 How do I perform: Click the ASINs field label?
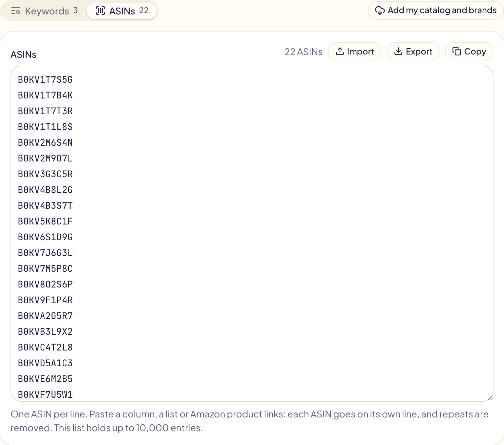(23, 54)
